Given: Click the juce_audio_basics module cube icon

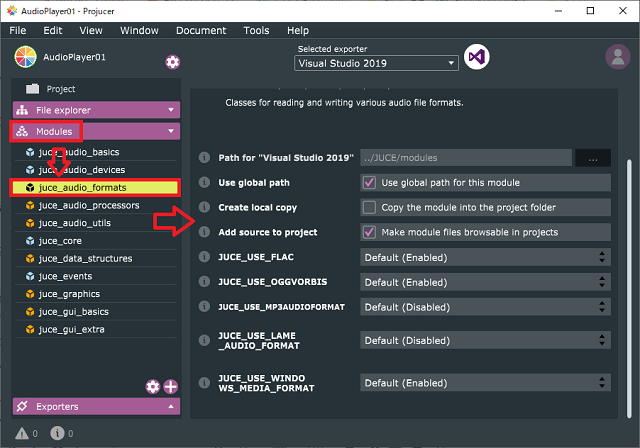Looking at the screenshot, I should (x=30, y=152).
